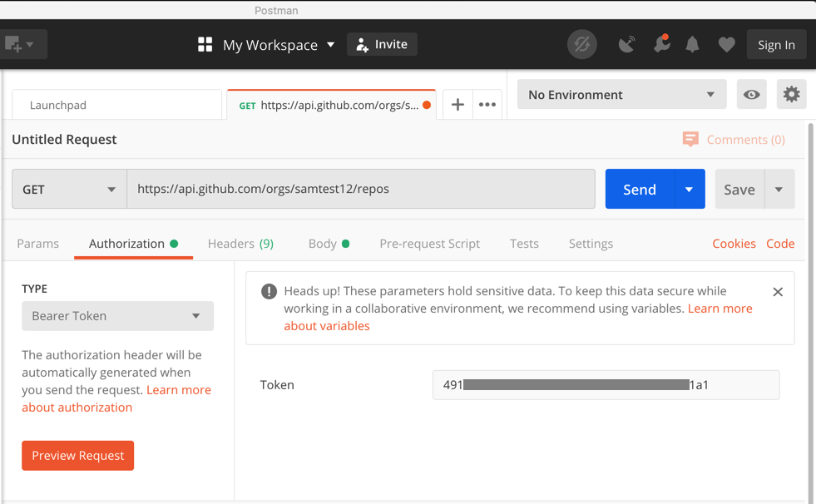Open the three-dots tab options menu
Viewport: 816px width, 504px height.
(487, 105)
